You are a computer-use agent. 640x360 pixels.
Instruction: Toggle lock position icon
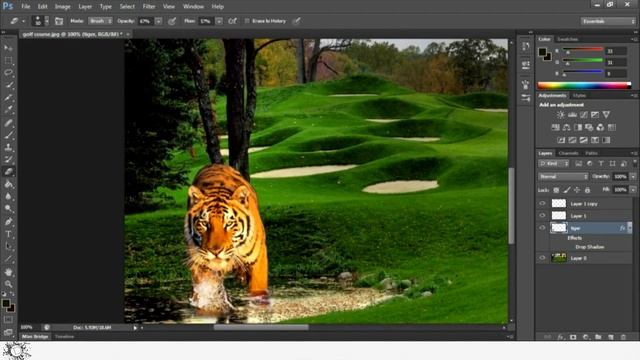click(577, 190)
